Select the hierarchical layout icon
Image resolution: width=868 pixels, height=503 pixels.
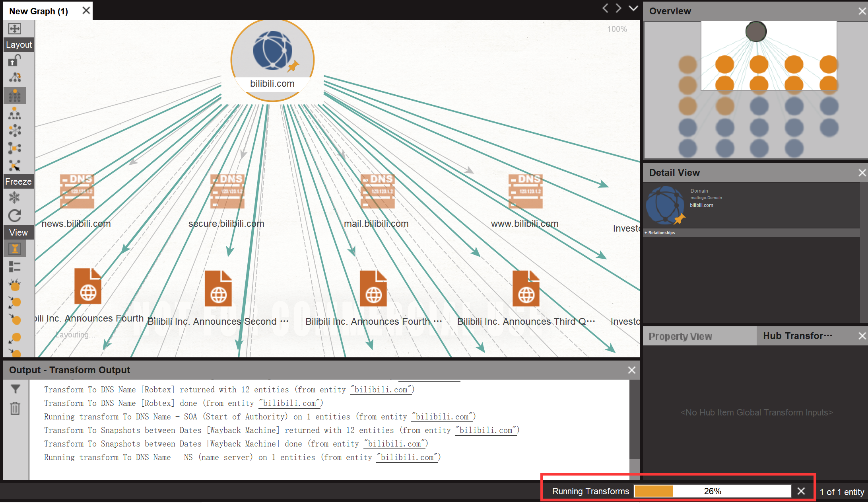(15, 114)
